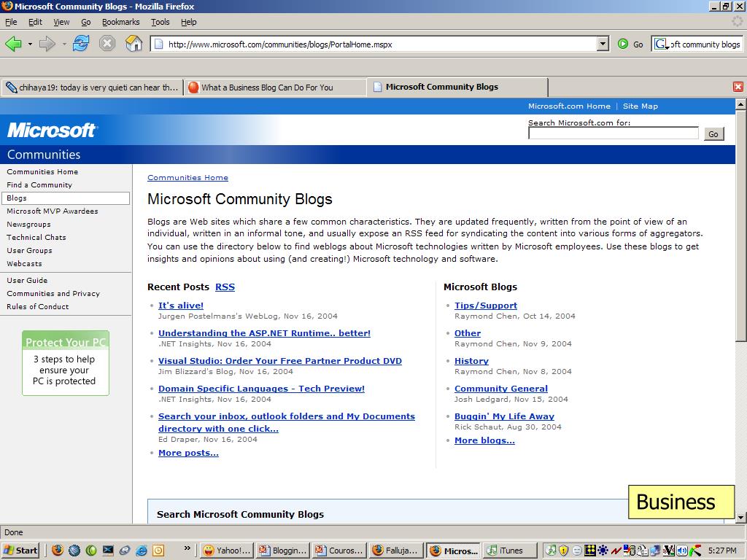The width and height of the screenshot is (747, 560).
Task: Click the green Go button icon
Action: pyautogui.click(x=623, y=44)
